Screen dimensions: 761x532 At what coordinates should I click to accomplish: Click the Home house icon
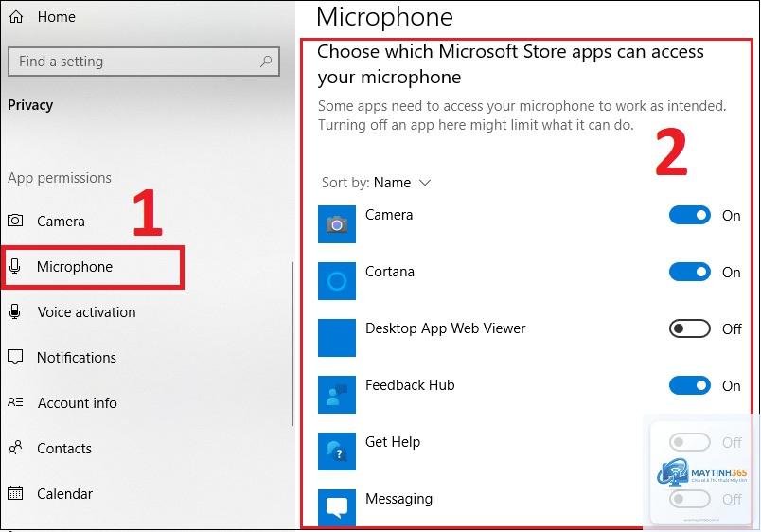coord(16,17)
